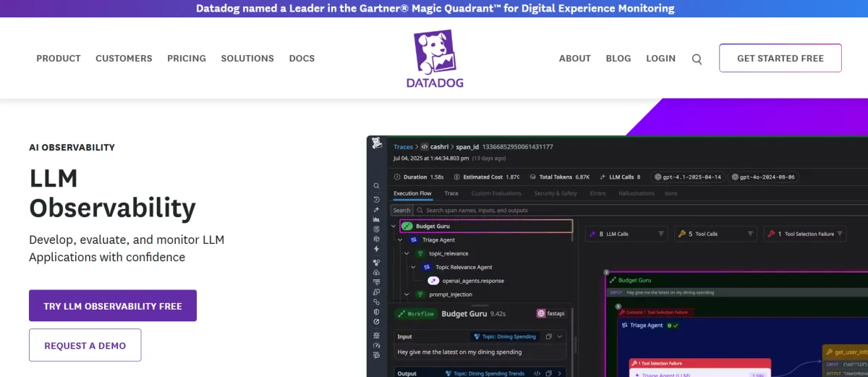The width and height of the screenshot is (868, 377).
Task: Click the Datadog dog icon atop the app sidebar
Action: tap(377, 144)
